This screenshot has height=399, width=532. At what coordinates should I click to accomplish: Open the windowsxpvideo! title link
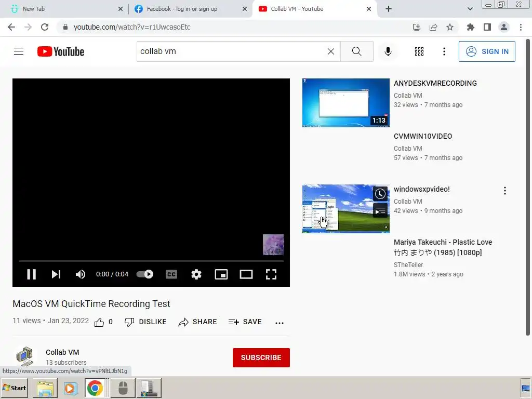click(x=421, y=189)
